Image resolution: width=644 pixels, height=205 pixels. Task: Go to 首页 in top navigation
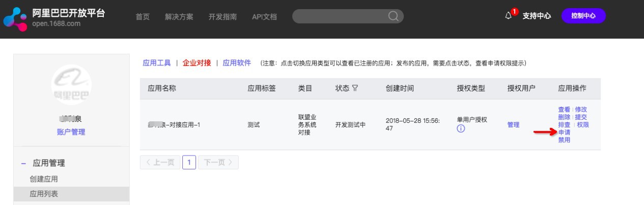click(x=143, y=16)
